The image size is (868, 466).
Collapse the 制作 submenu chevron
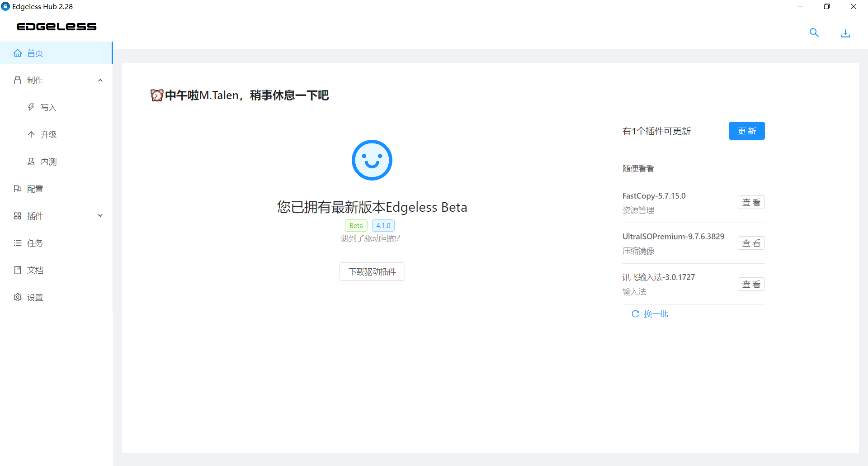click(100, 80)
